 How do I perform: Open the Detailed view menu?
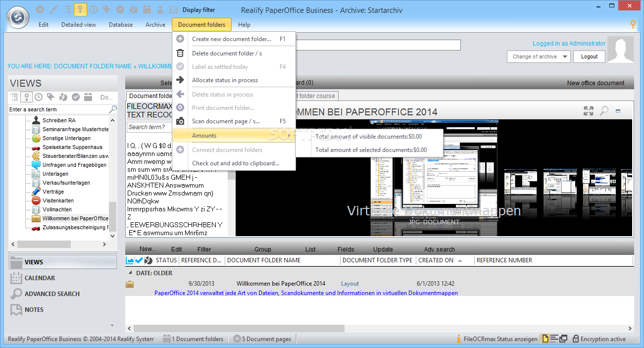click(x=79, y=25)
